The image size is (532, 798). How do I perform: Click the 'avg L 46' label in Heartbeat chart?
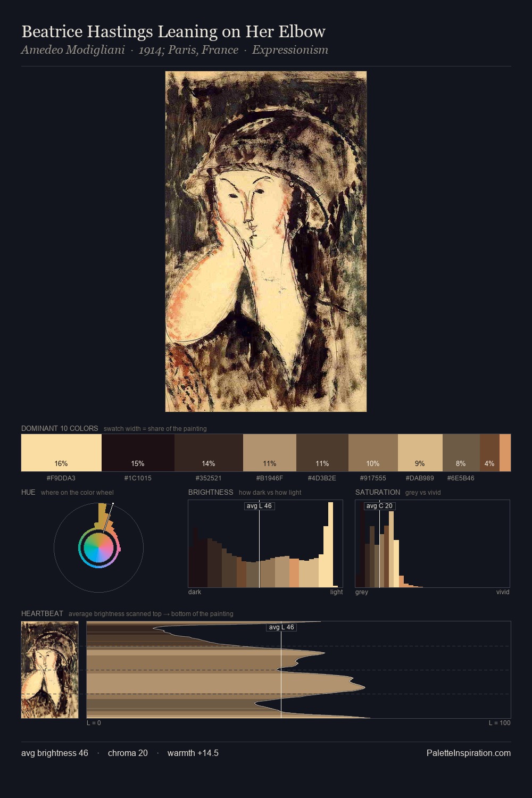pyautogui.click(x=281, y=627)
